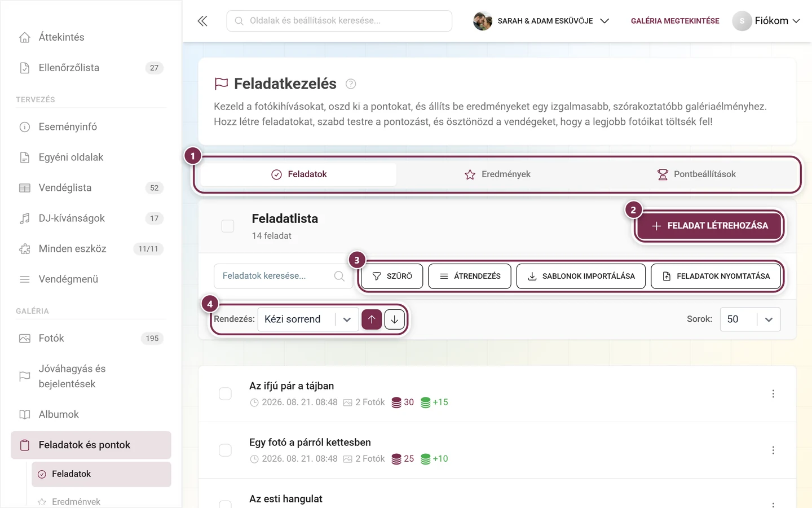Focus the Oldalak és beállítások keresése field
Viewport: 812px width, 508px height.
point(339,21)
